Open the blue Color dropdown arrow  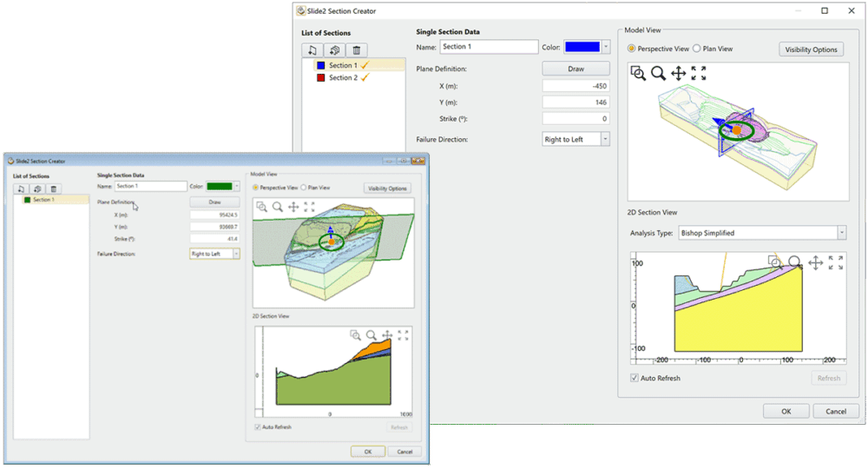(x=607, y=47)
